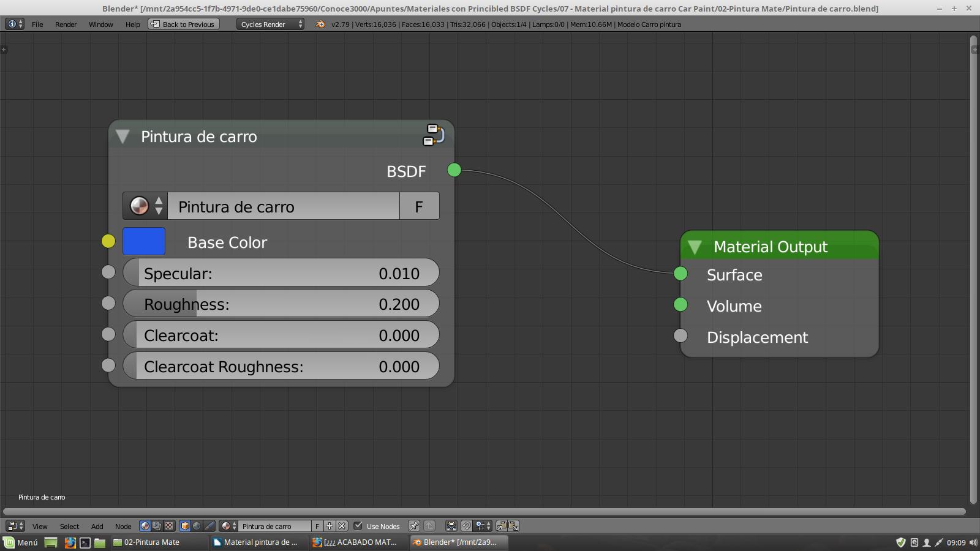Toggle auto-offset nodes option
980x551 pixels.
click(x=451, y=526)
